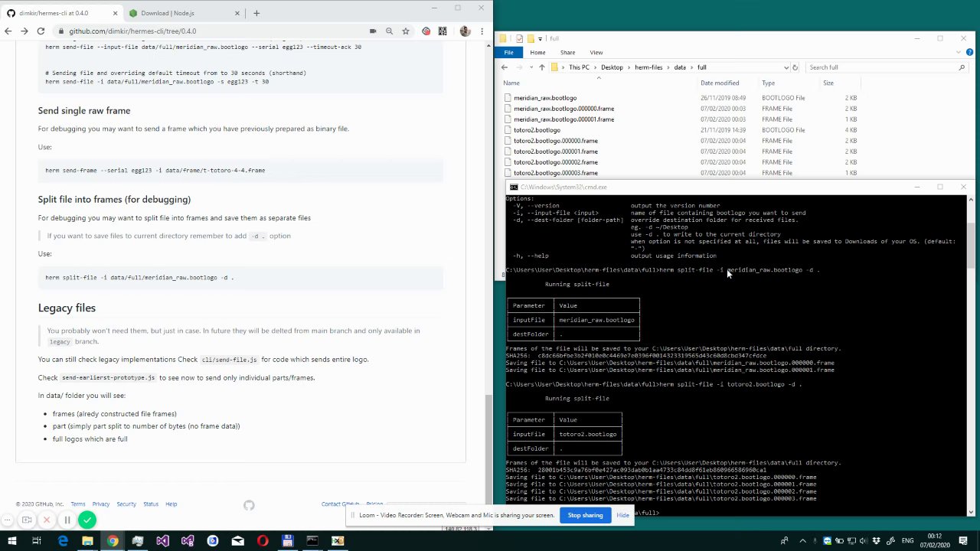Click the Chrome profile avatar icon

(465, 31)
